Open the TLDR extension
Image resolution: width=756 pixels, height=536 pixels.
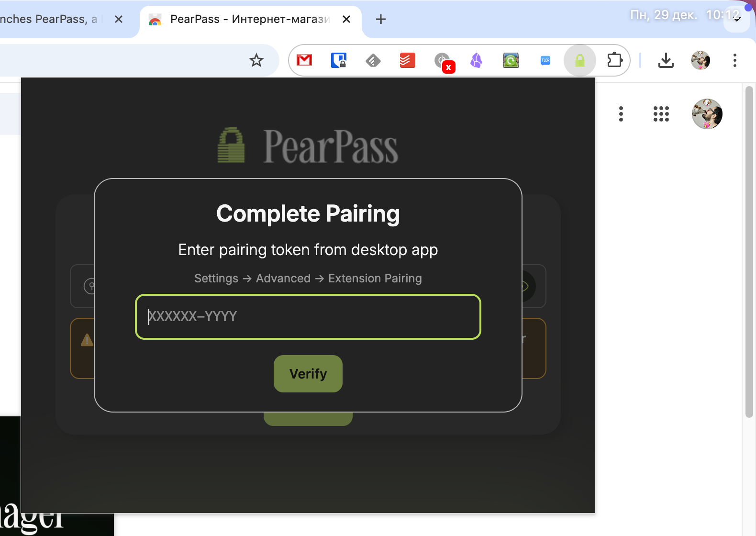coord(545,60)
